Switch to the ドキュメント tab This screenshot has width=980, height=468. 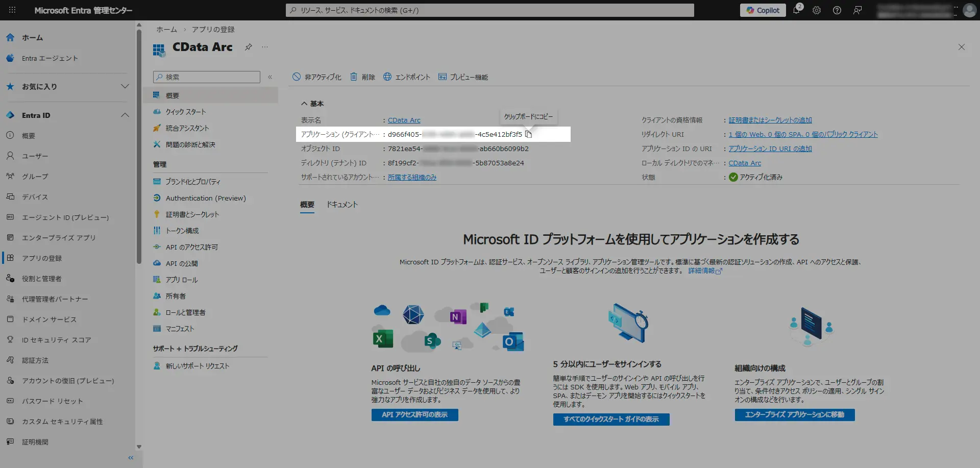pyautogui.click(x=342, y=205)
